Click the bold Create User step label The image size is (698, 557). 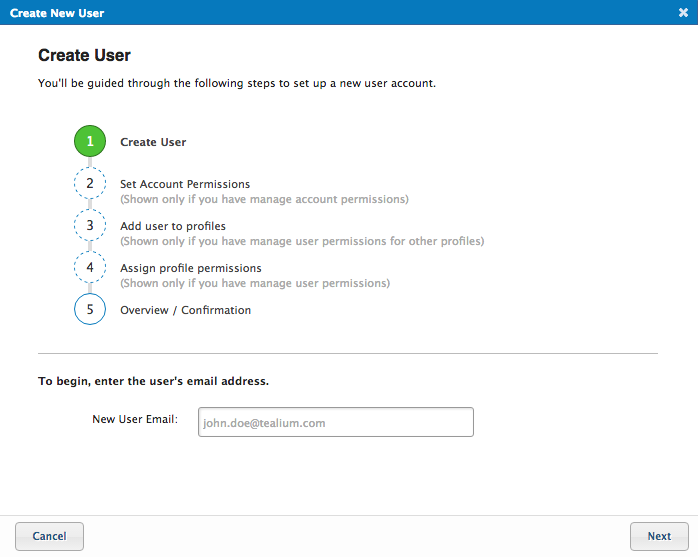pos(153,142)
